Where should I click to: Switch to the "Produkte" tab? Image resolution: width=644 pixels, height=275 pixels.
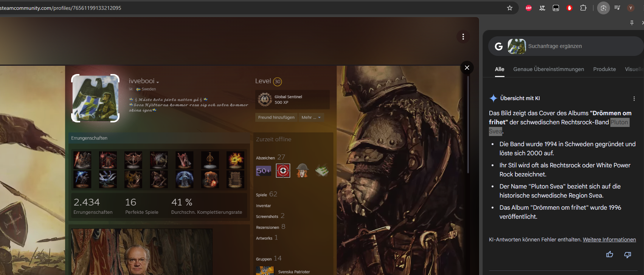604,69
